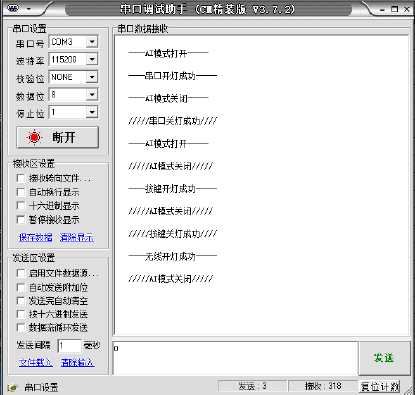The image size is (415, 395).
Task: Open the 波特率 115200 dropdown
Action: [x=92, y=60]
